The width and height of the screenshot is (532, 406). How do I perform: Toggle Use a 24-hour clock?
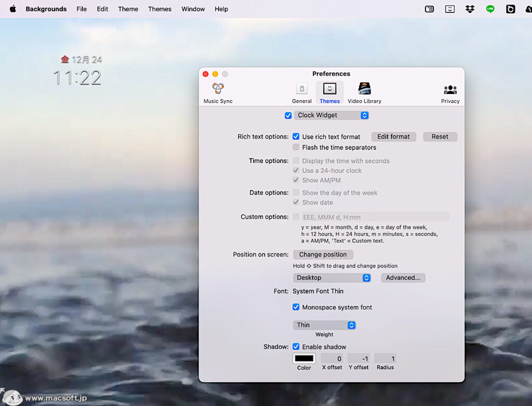point(296,170)
